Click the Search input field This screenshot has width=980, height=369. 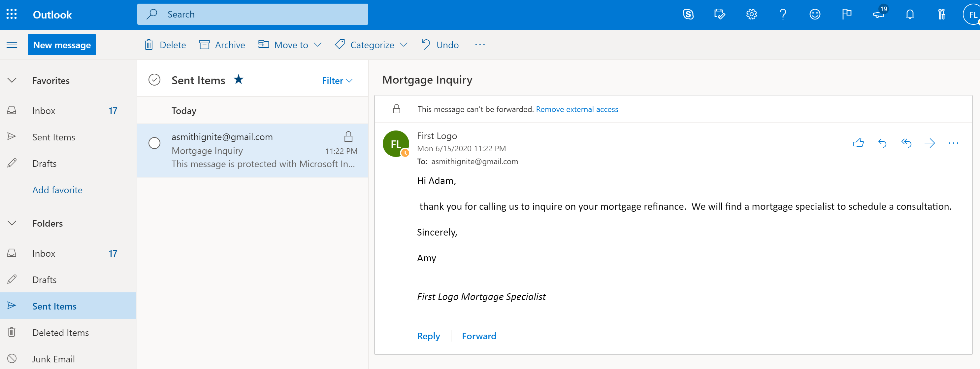point(252,14)
